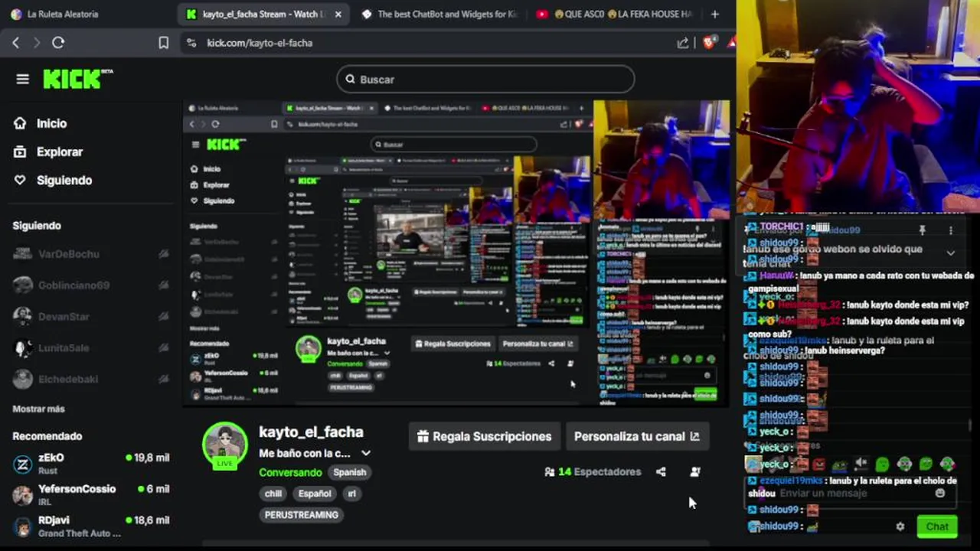Click the Siguiendo heart icon

pos(20,180)
